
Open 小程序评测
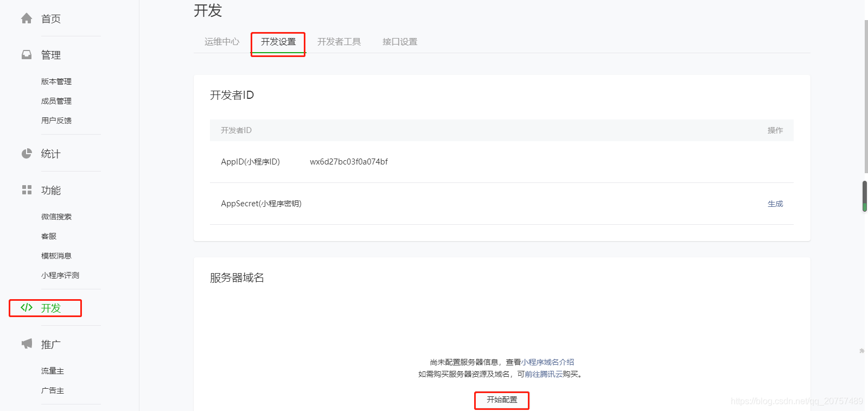click(60, 275)
